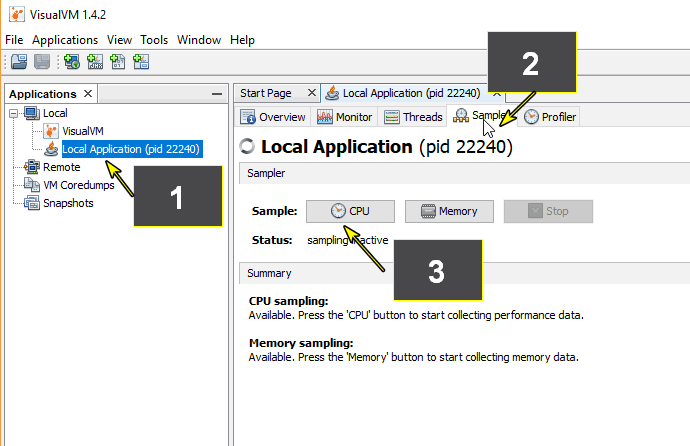Click the 'CPU sampling:' heading
Viewport: 690px width, 446px height.
(x=289, y=301)
